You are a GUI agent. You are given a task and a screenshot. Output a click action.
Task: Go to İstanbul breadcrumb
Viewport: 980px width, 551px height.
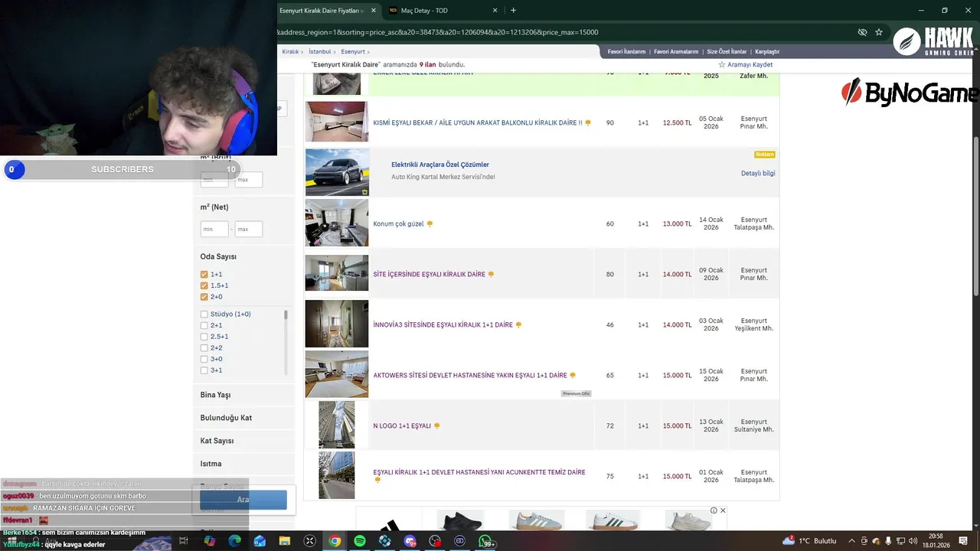pos(320,51)
